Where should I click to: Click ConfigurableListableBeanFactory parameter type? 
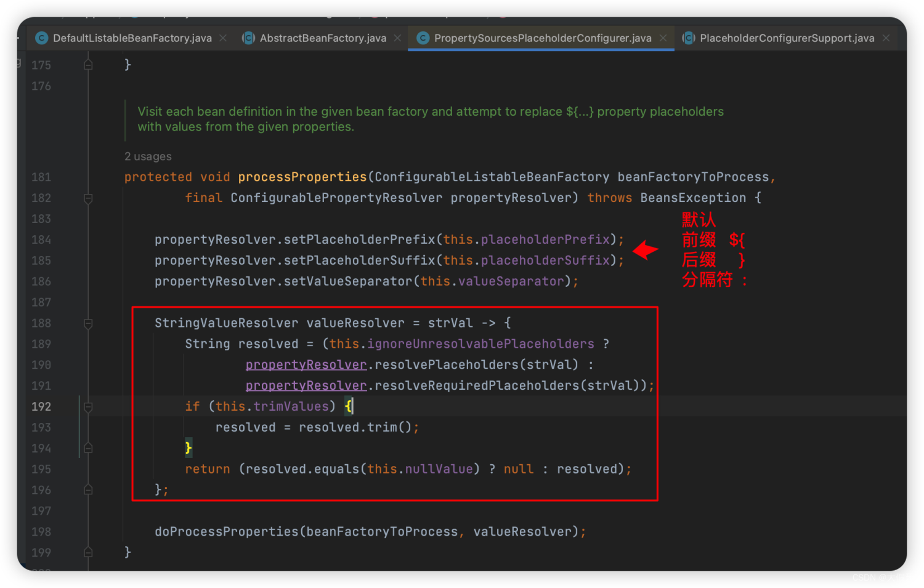[492, 177]
